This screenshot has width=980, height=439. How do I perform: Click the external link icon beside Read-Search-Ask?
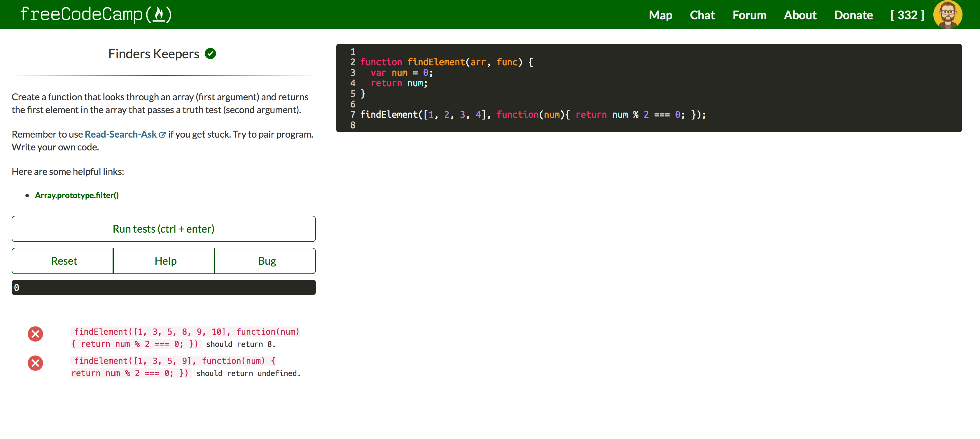click(x=162, y=135)
